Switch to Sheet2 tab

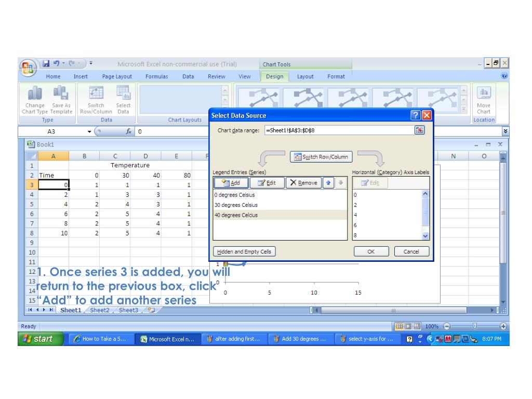pyautogui.click(x=100, y=310)
